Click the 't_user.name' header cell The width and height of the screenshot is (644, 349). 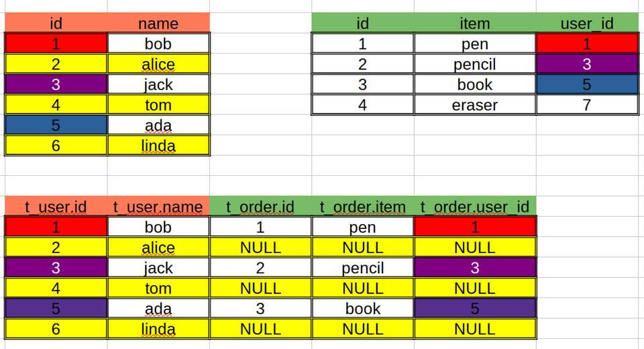point(158,207)
